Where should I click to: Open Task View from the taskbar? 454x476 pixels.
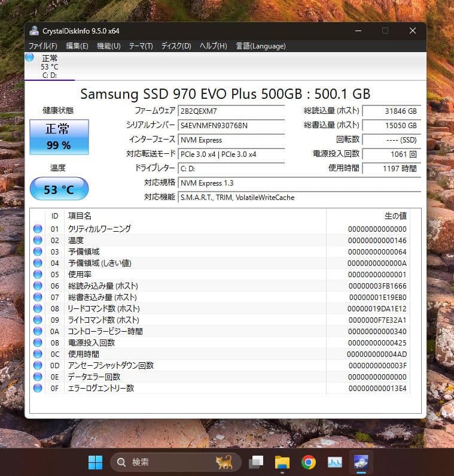tap(256, 462)
